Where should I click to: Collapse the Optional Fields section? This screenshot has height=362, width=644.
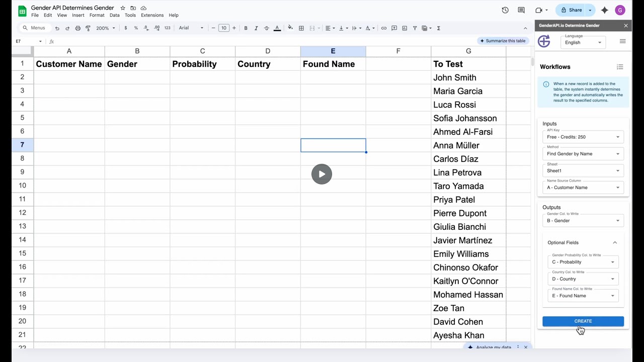tap(615, 243)
